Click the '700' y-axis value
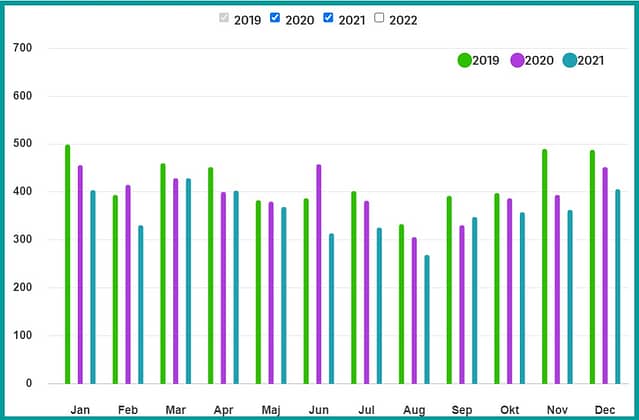This screenshot has height=420, width=639. 22,48
